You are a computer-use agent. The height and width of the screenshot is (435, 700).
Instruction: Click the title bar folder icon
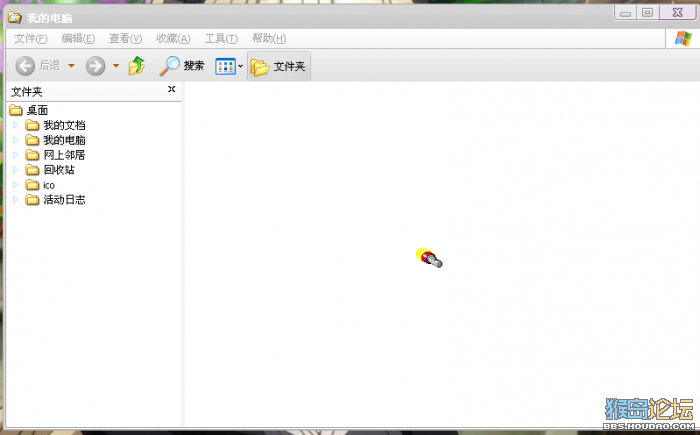tap(15, 18)
